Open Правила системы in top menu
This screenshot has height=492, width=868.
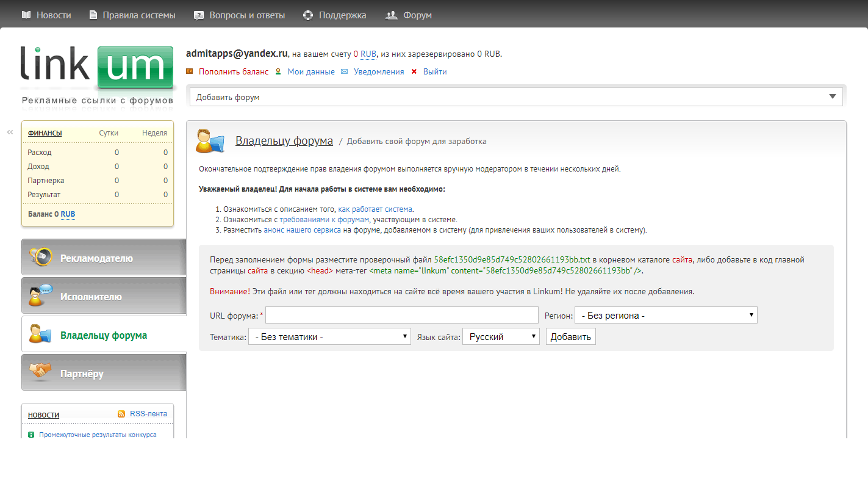pos(139,15)
